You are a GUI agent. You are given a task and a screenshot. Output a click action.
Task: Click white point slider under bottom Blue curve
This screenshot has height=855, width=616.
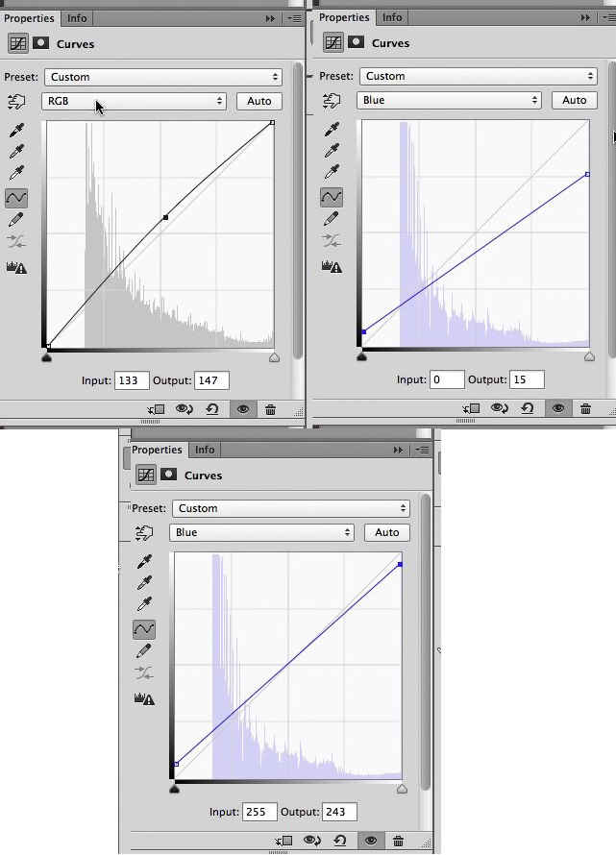coord(402,789)
